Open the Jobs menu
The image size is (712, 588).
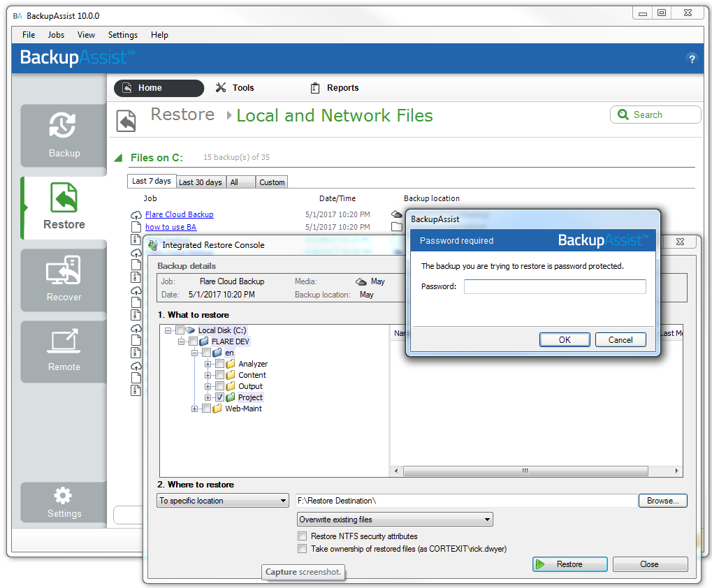[56, 35]
